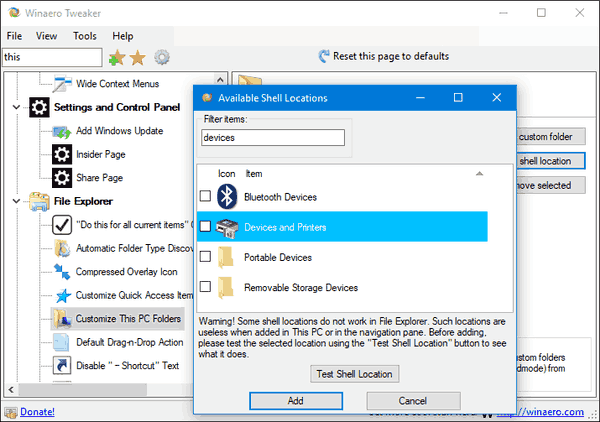Image resolution: width=600 pixels, height=422 pixels.
Task: Minimize the Available Shell Locations dialog
Action: click(420, 98)
